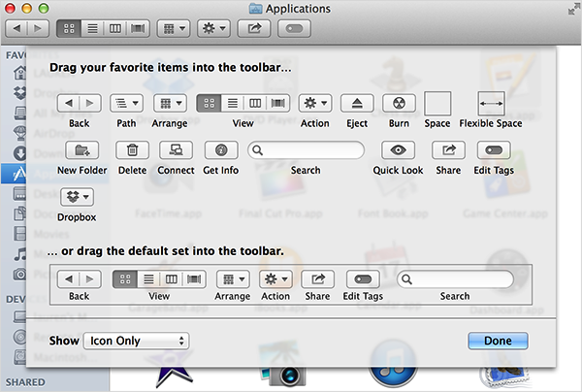This screenshot has height=392, width=582.
Task: Select the Connect item in customize palette
Action: pos(176,150)
